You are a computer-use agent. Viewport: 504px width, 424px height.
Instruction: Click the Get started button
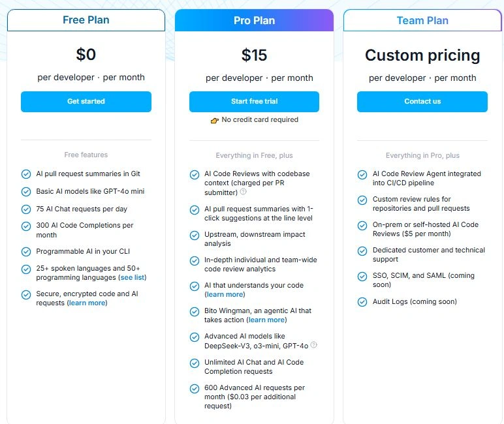(86, 102)
